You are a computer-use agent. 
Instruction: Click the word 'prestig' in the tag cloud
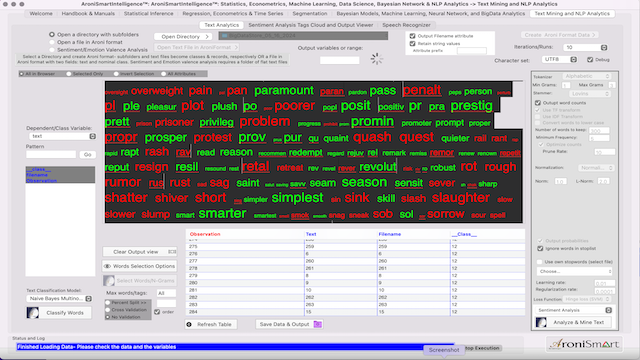pos(471,106)
